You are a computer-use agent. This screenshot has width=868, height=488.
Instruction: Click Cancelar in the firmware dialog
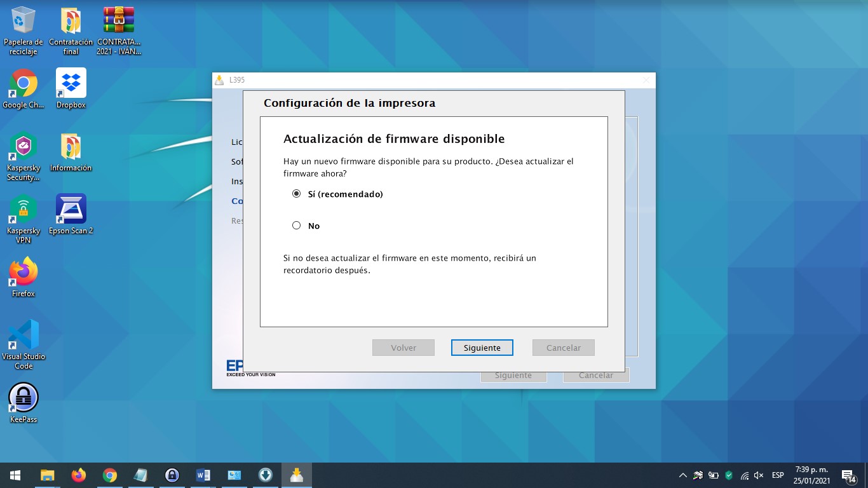pos(563,348)
